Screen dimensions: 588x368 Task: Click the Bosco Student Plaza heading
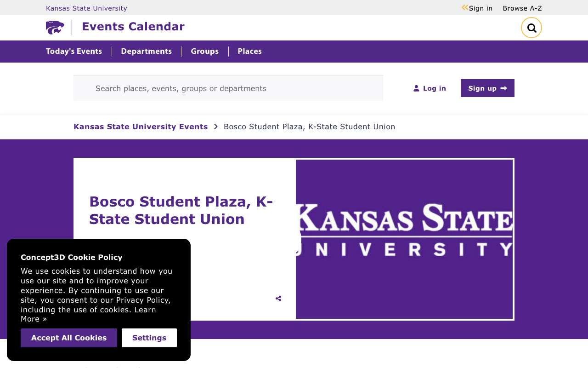point(181,210)
